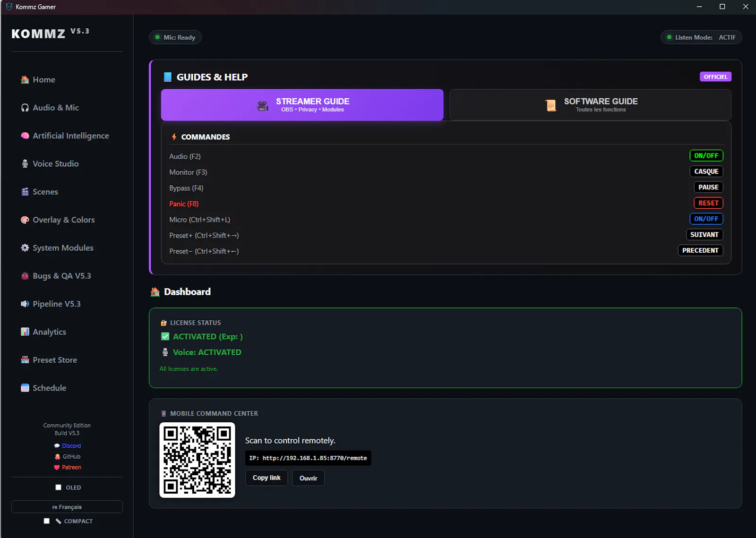Image resolution: width=756 pixels, height=538 pixels.
Task: Open the Discord link
Action: tap(71, 446)
